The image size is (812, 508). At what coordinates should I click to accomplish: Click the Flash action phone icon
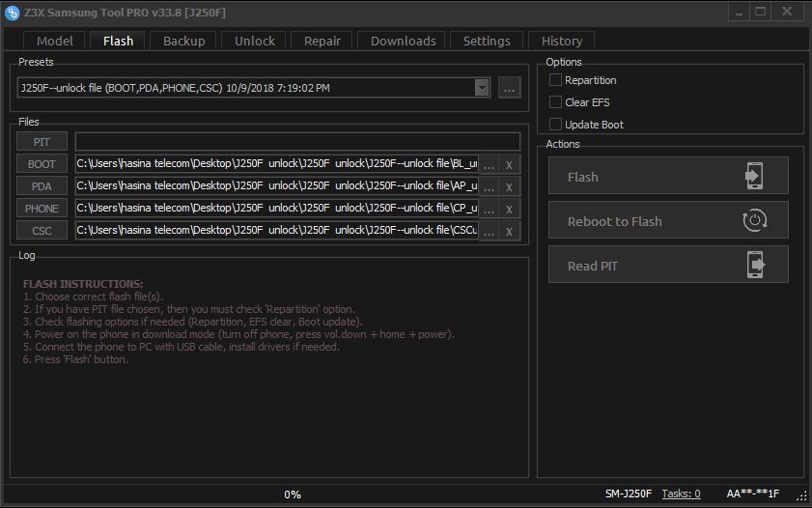754,176
